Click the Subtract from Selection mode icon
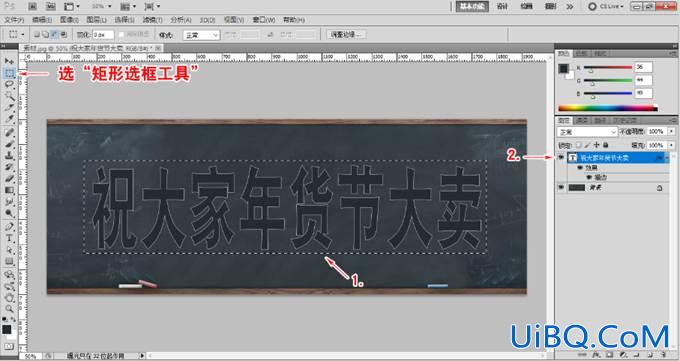 pos(54,34)
